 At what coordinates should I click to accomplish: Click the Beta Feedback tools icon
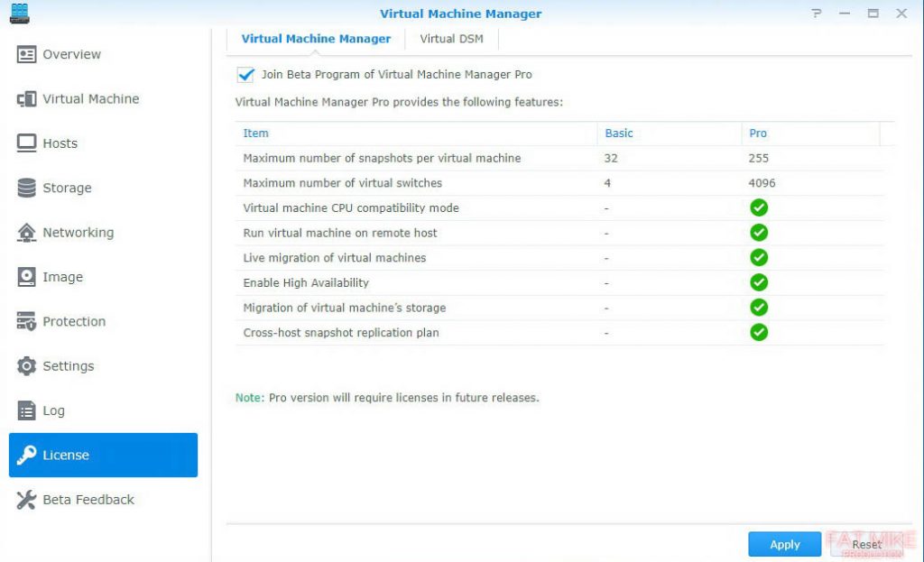point(26,500)
